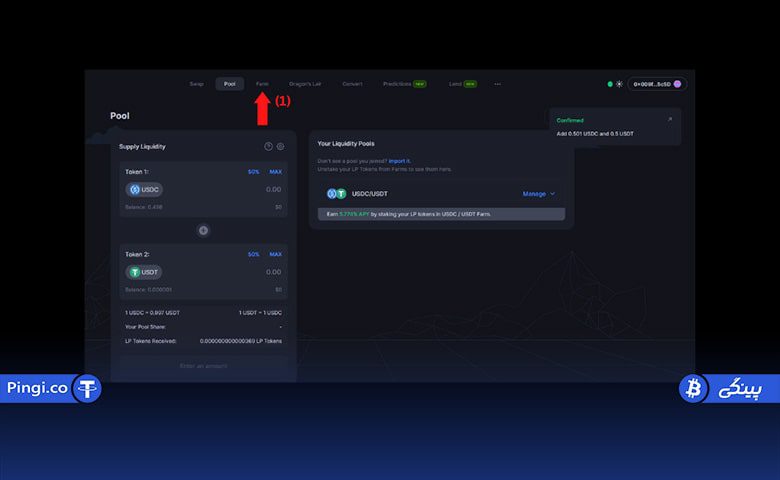Image resolution: width=780 pixels, height=480 pixels.
Task: Click the Pool page title
Action: coord(120,116)
